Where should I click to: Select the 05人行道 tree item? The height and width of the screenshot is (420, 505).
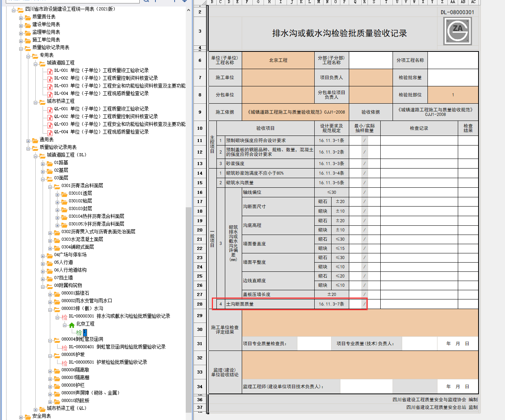pyautogui.click(x=63, y=263)
